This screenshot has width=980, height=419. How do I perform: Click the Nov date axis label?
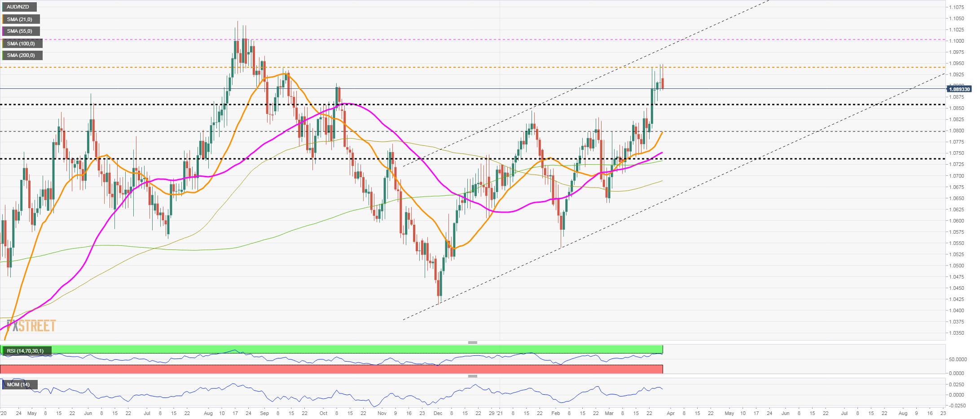pos(382,413)
